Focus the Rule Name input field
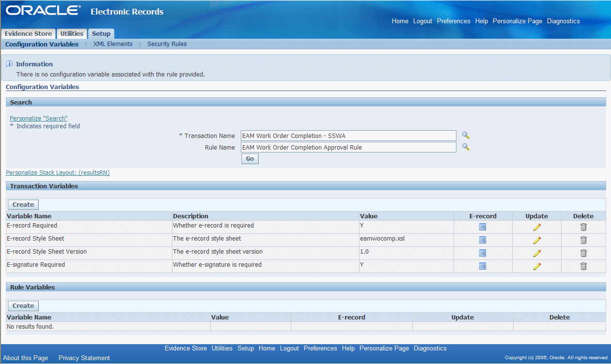611x364 pixels. point(348,147)
